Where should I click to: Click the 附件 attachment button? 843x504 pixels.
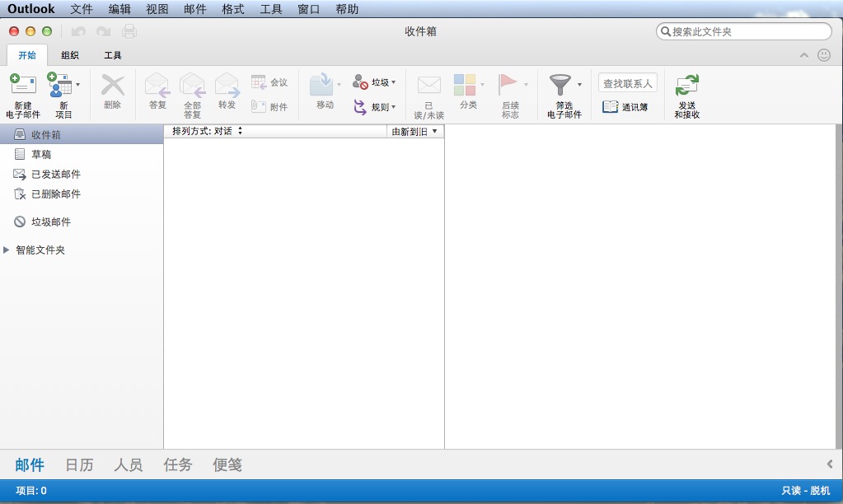pyautogui.click(x=269, y=106)
